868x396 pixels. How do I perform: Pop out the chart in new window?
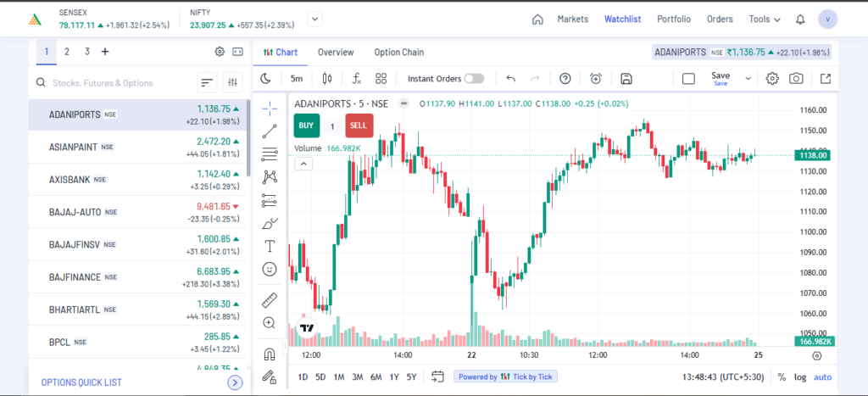click(826, 79)
